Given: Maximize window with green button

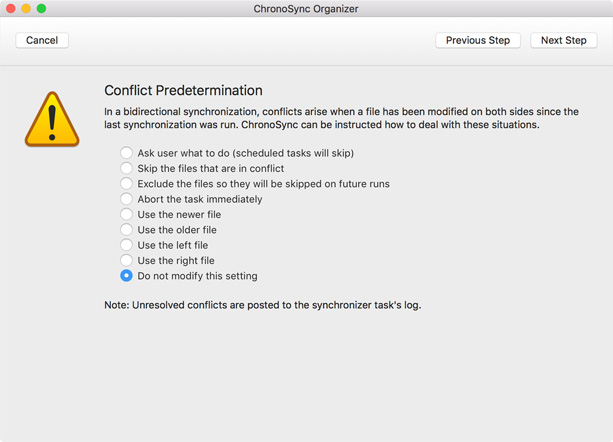Looking at the screenshot, I should coord(41,8).
